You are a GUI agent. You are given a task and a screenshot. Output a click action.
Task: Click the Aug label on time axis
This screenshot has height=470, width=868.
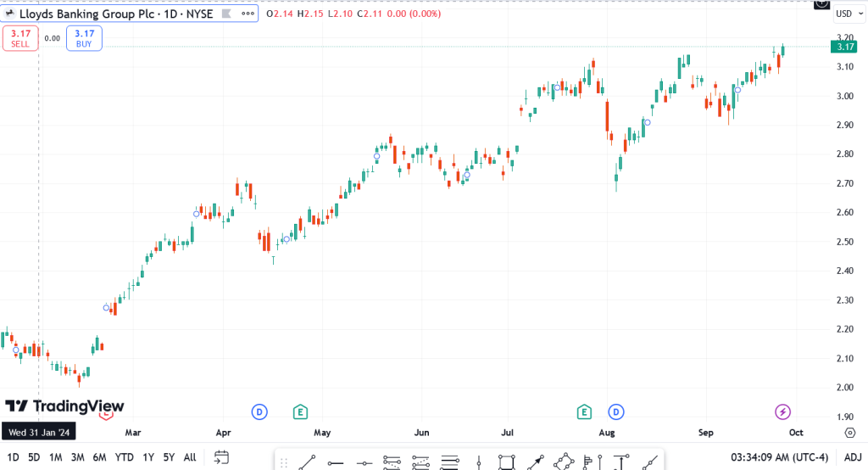tap(607, 433)
